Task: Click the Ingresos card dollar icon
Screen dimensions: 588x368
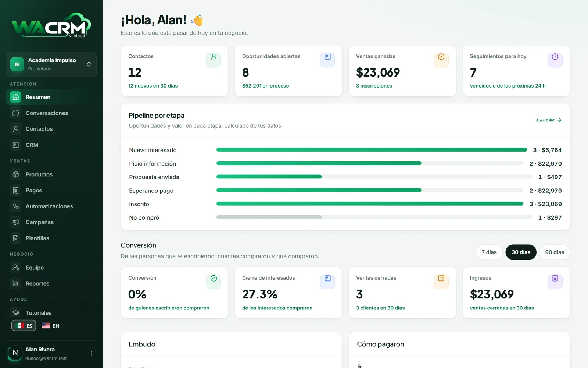Action: point(555,282)
